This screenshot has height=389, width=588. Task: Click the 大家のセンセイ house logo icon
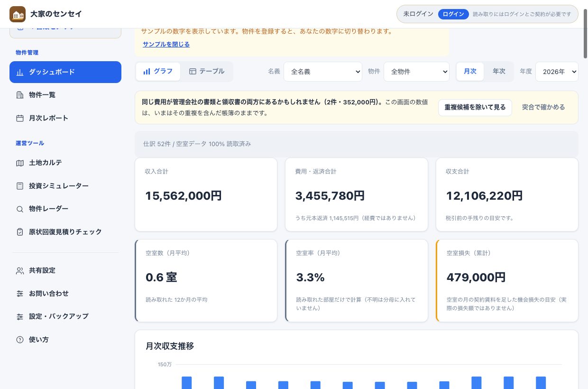pos(18,14)
